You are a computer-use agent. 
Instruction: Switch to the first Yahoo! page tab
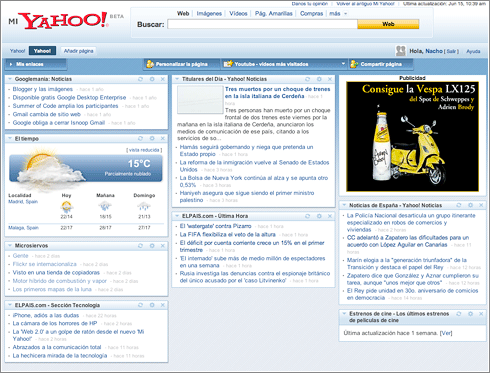pyautogui.click(x=17, y=51)
